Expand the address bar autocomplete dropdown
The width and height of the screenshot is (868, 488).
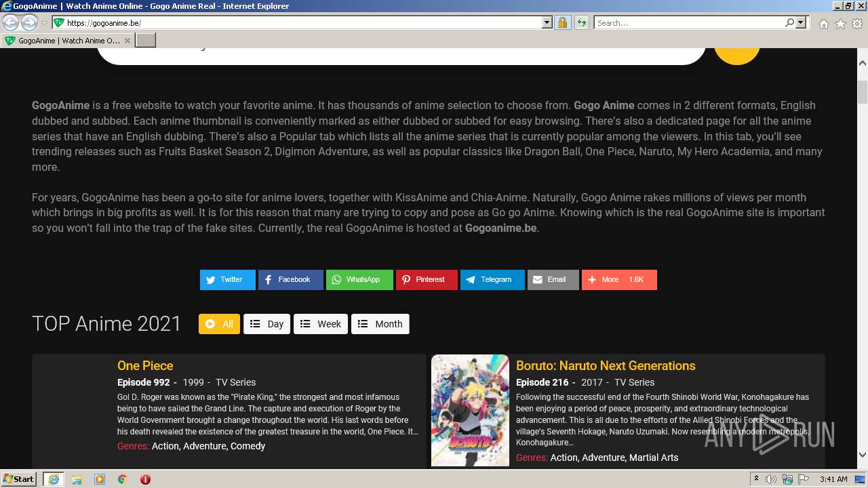tap(547, 23)
